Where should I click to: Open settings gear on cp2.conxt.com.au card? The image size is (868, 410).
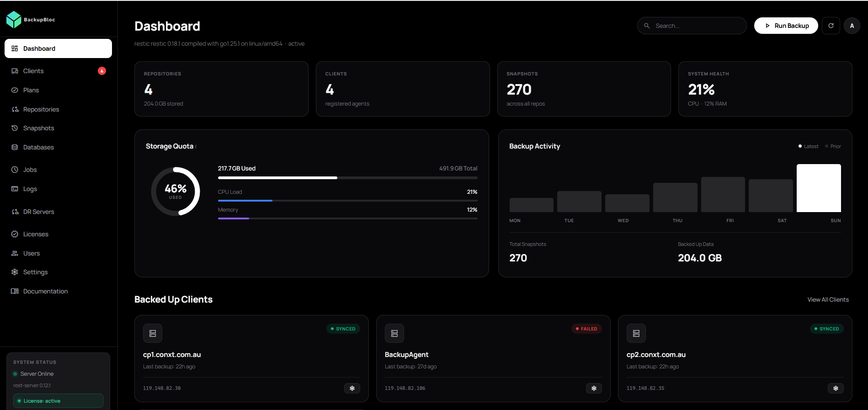pos(836,388)
